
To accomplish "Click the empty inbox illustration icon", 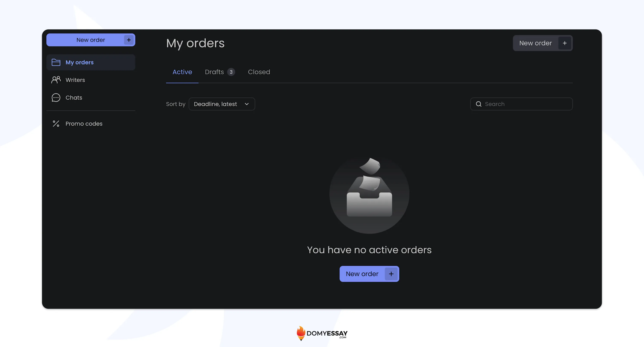I will pyautogui.click(x=369, y=195).
